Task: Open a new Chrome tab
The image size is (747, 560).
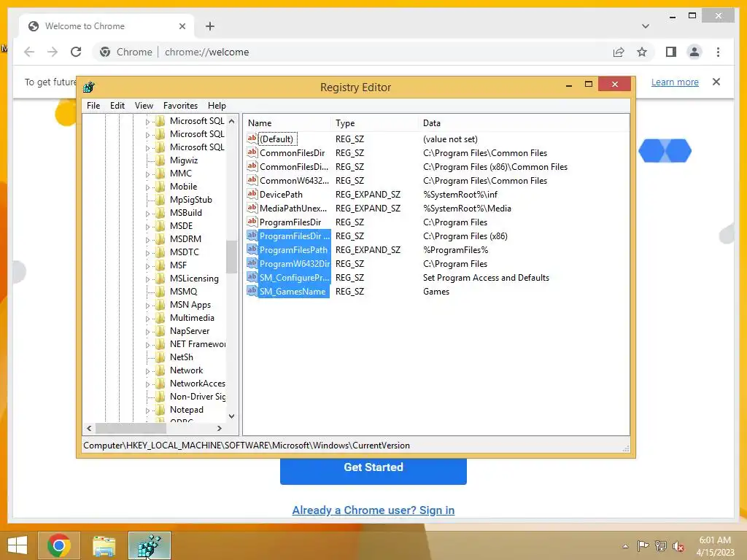Action: click(210, 26)
